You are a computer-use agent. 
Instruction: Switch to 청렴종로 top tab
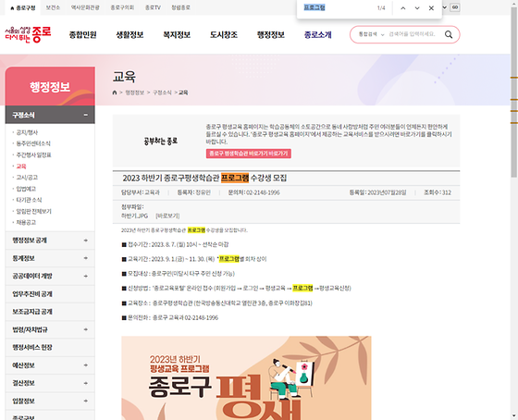[x=180, y=7]
